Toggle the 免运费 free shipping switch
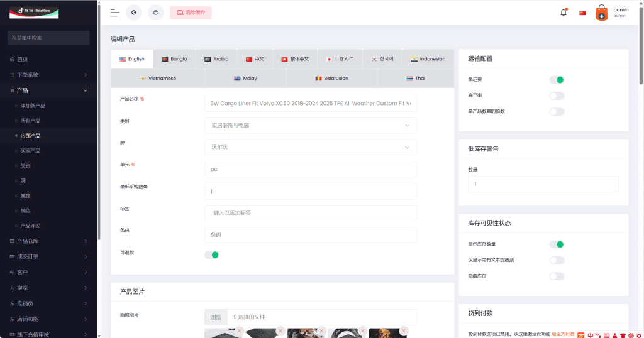The height and width of the screenshot is (338, 644). pos(557,80)
